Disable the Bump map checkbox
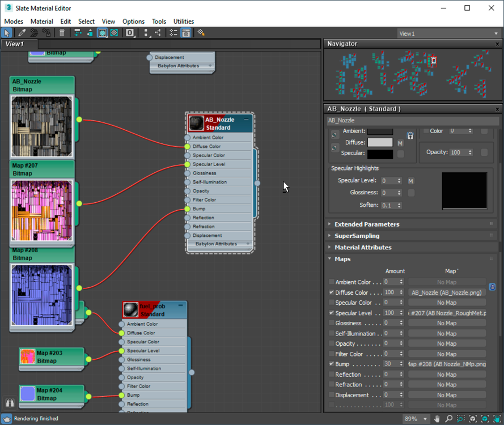 coord(332,364)
